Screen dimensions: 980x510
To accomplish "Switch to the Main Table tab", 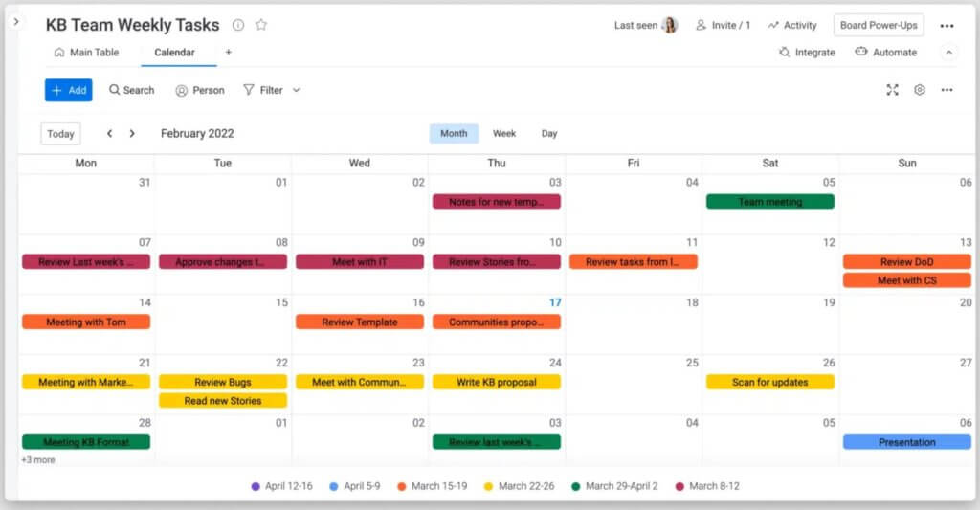I will click(86, 53).
